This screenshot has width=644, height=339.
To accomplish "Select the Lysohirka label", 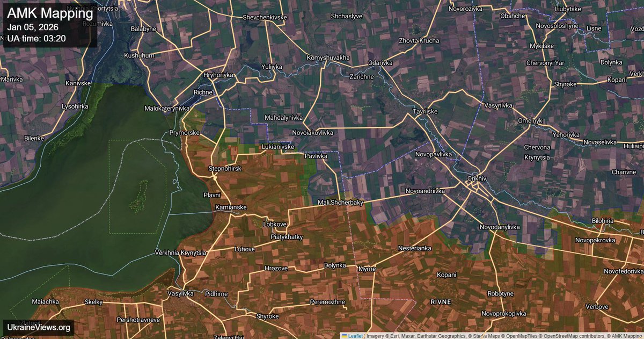I will tap(75, 106).
